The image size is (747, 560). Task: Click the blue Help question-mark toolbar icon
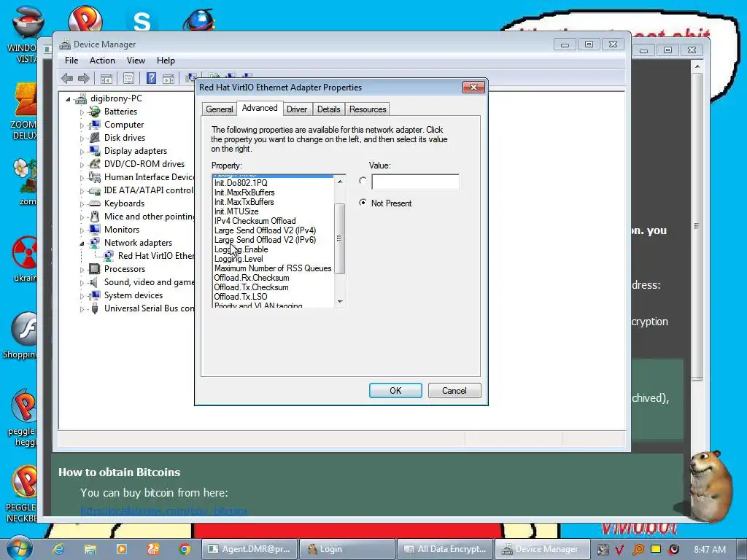pyautogui.click(x=152, y=78)
